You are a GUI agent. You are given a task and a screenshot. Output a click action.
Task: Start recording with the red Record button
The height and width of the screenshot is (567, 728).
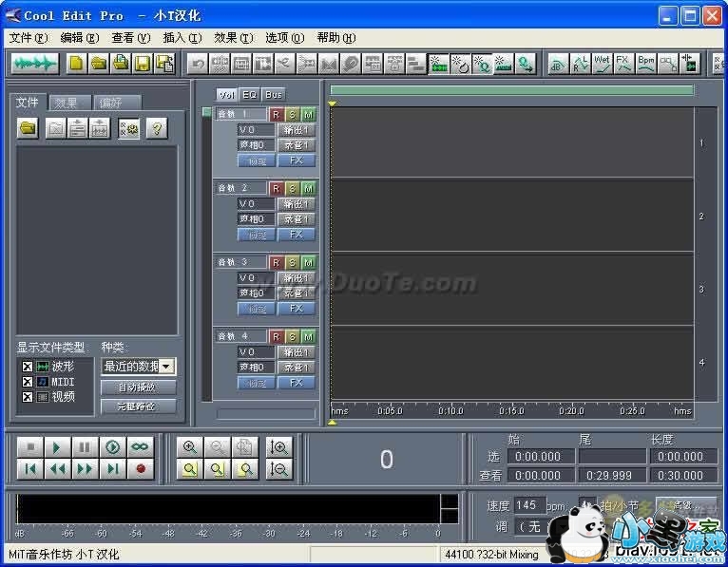(x=141, y=469)
